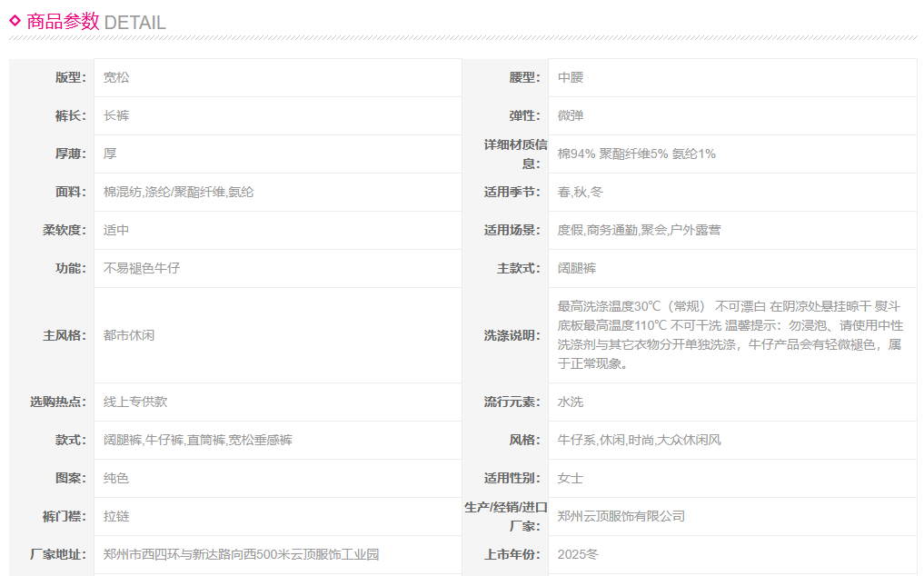Click the 水洗 popular element value

pos(571,402)
